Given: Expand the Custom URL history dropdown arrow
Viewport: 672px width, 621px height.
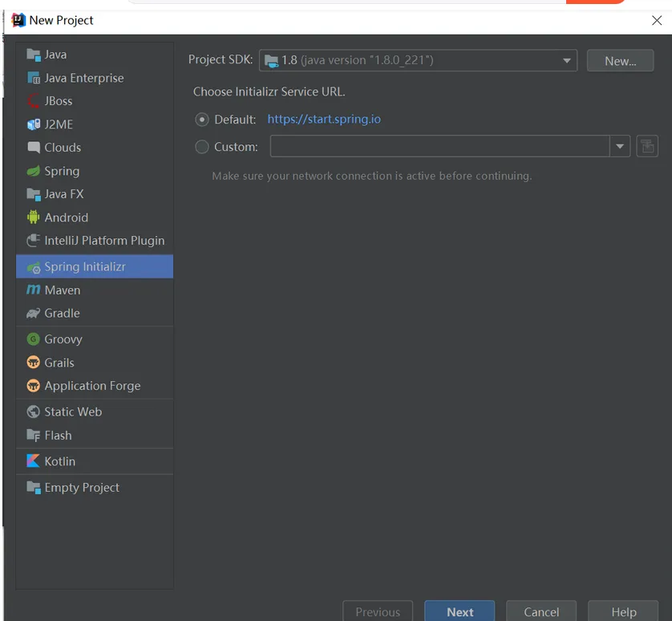Looking at the screenshot, I should click(620, 146).
